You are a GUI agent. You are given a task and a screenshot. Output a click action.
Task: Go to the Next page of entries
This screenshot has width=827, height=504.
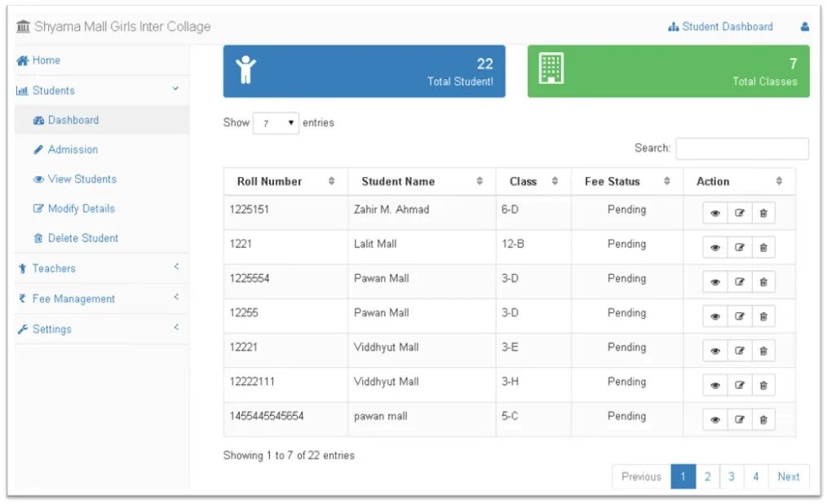coord(788,477)
